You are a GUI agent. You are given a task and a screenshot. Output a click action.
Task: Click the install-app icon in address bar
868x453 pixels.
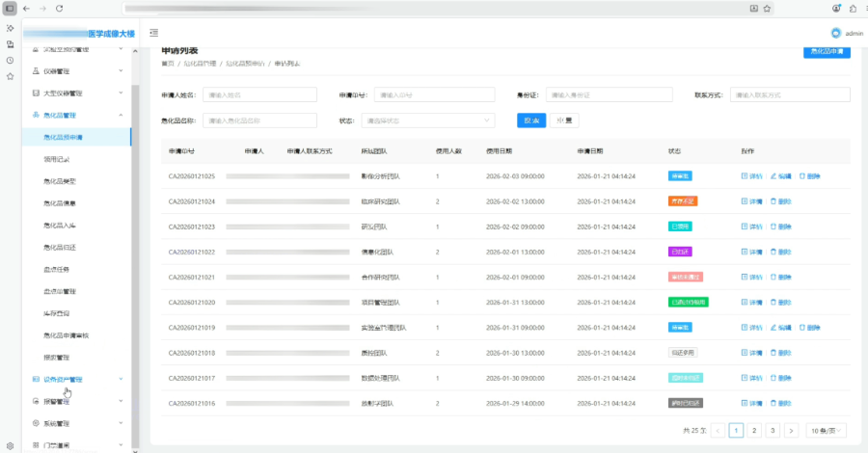pyautogui.click(x=753, y=9)
